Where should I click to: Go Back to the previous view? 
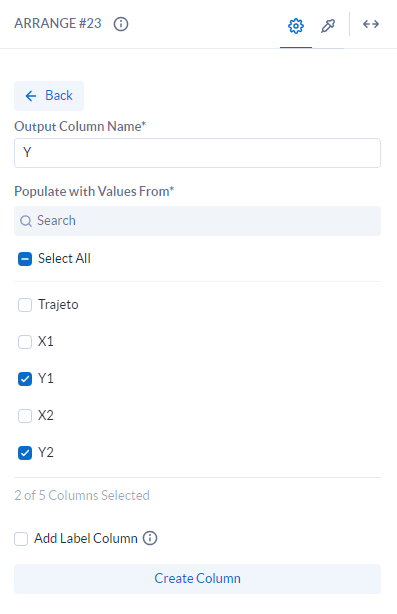coord(49,96)
